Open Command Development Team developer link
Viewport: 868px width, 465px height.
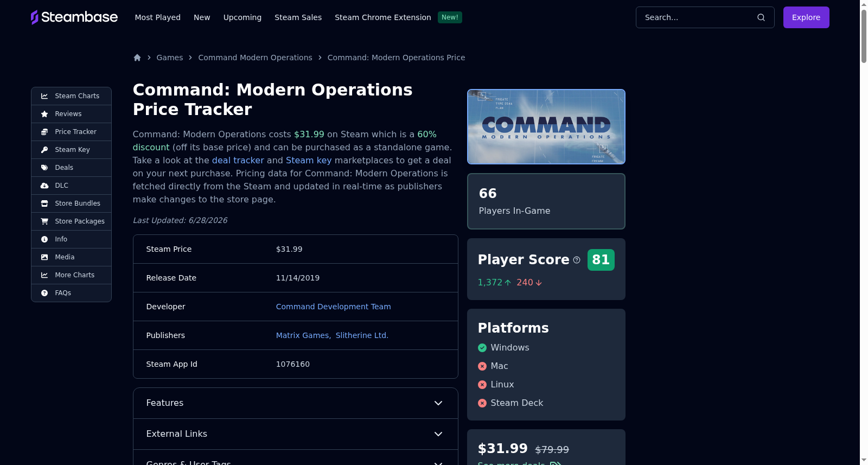point(334,307)
